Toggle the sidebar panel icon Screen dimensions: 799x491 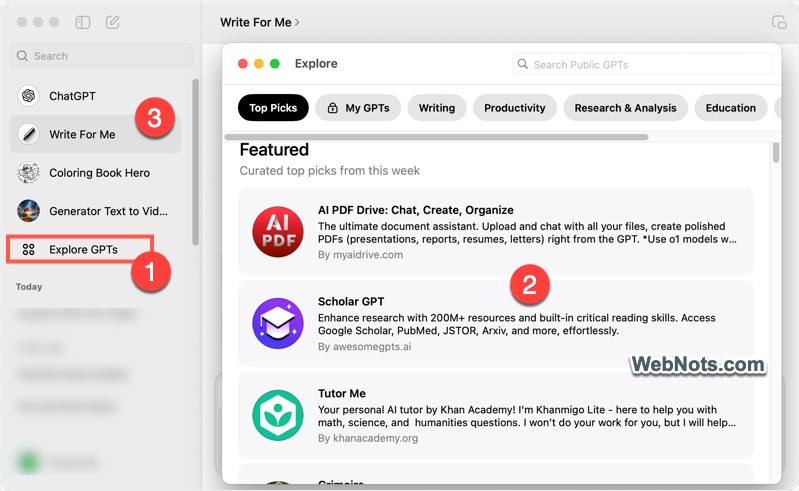click(83, 22)
